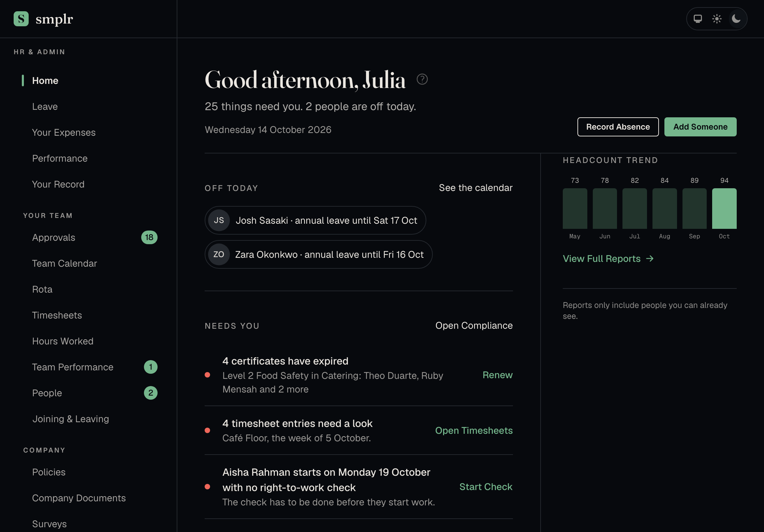Open Home in sidebar
This screenshot has width=764, height=532.
point(45,80)
